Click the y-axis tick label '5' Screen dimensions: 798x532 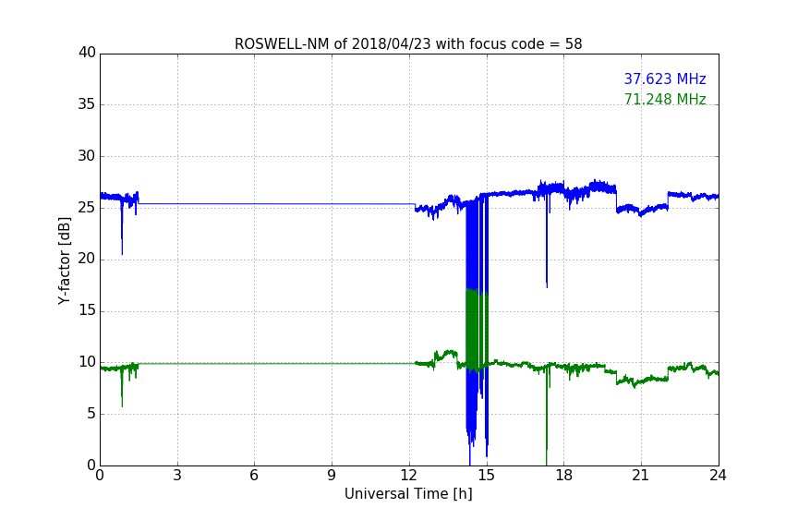[x=91, y=414]
